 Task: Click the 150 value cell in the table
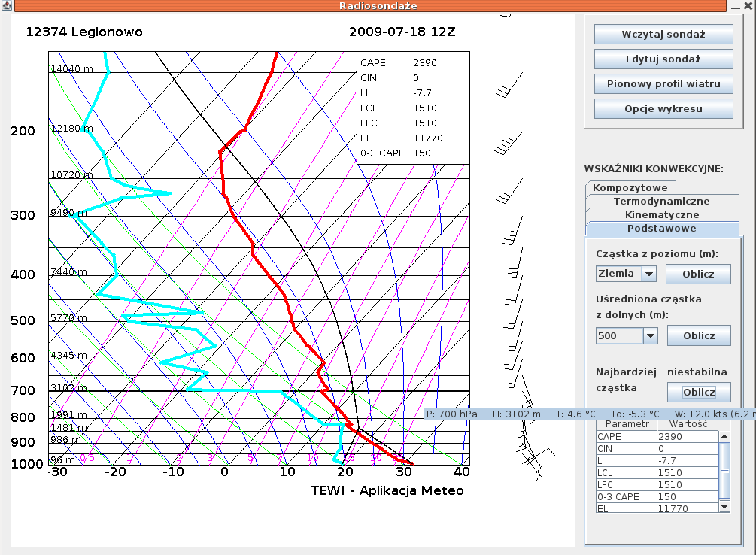click(688, 496)
